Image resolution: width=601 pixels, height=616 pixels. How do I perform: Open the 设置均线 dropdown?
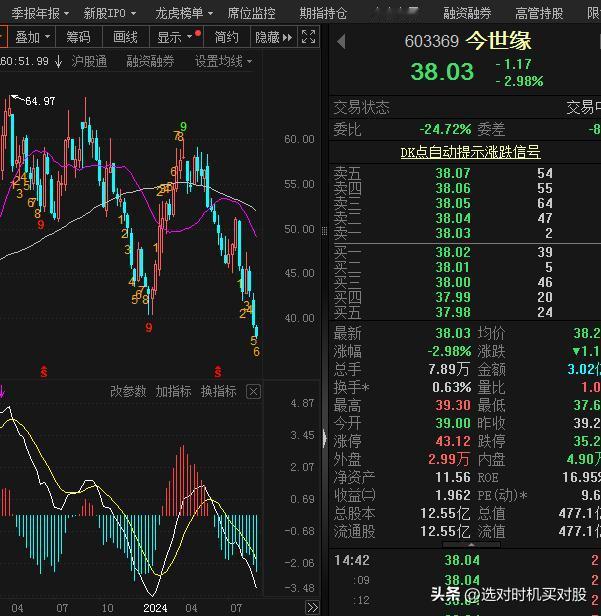coord(224,61)
